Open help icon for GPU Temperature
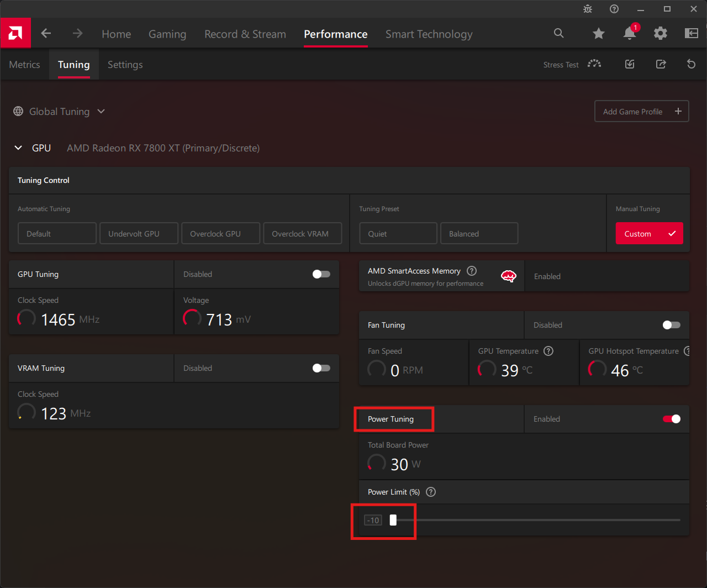Screen dimensions: 707x588 (548, 351)
